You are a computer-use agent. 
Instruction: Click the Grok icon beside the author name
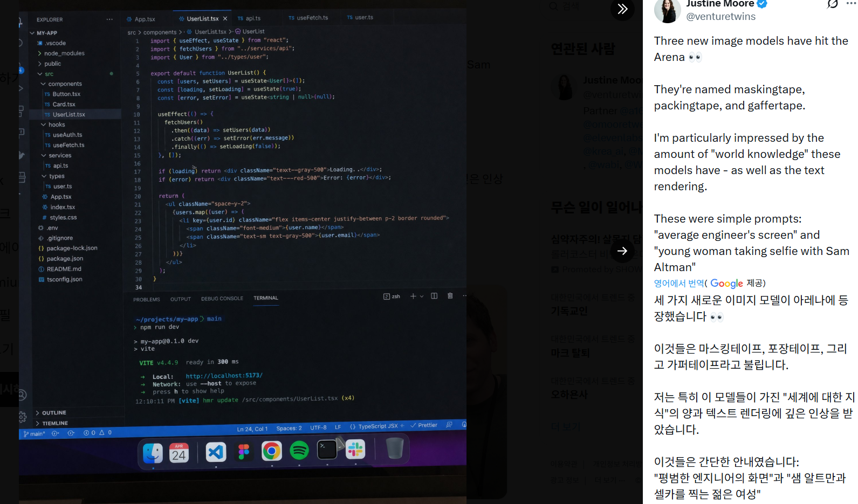click(832, 4)
